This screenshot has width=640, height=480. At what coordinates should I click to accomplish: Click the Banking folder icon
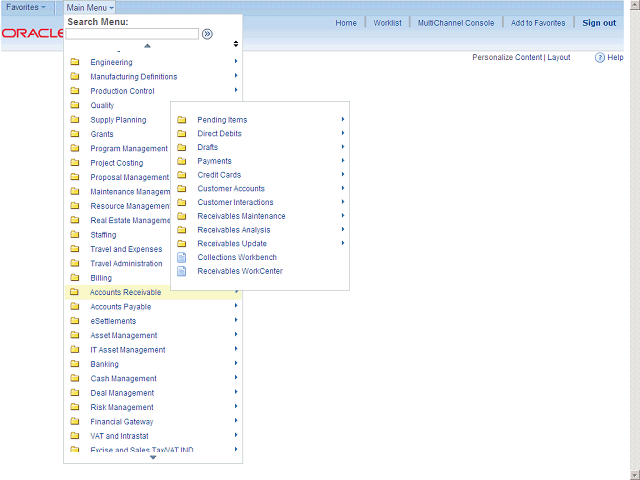[75, 365]
